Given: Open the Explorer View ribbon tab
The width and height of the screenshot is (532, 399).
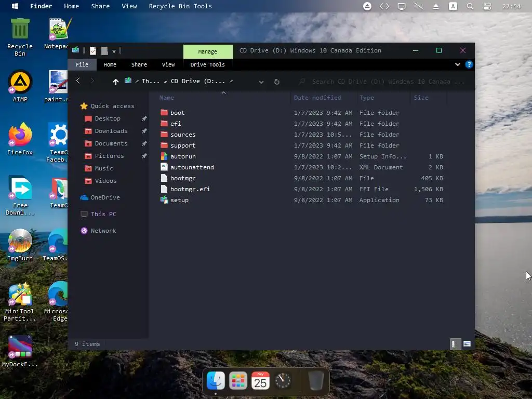Looking at the screenshot, I should pyautogui.click(x=168, y=64).
